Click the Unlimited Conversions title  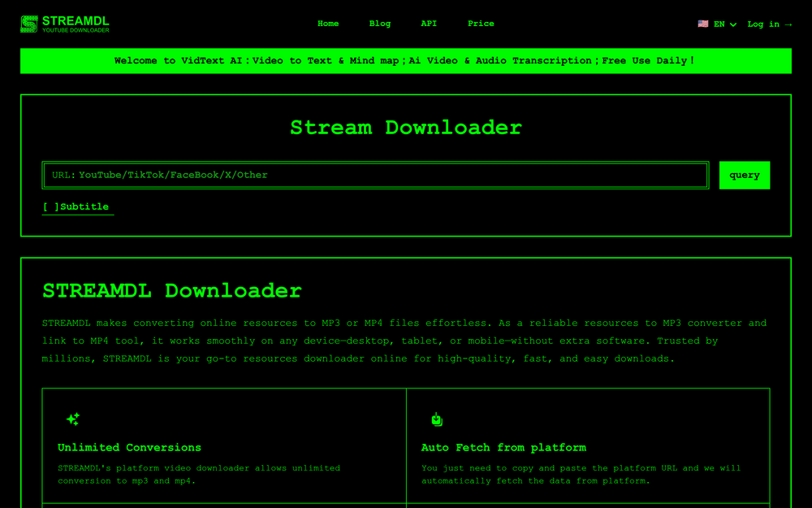click(x=129, y=447)
